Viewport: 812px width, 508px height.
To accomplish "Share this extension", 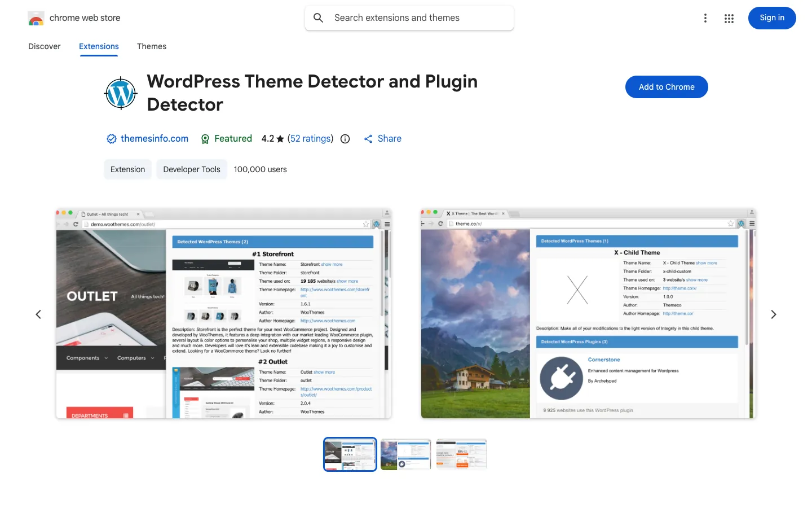I will tap(382, 139).
